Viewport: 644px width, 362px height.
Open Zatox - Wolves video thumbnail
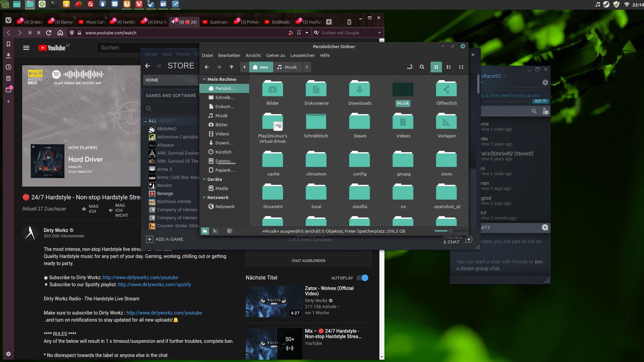274,301
